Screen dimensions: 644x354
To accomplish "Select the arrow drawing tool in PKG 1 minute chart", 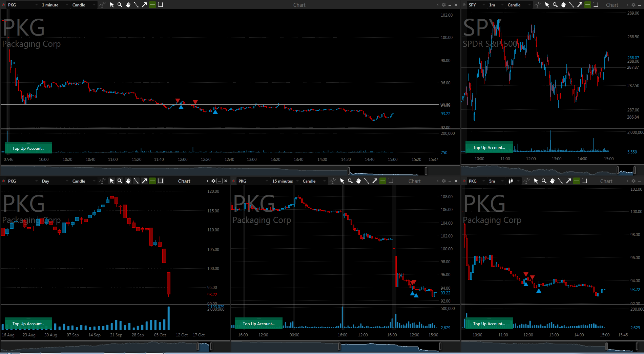I will pos(144,5).
